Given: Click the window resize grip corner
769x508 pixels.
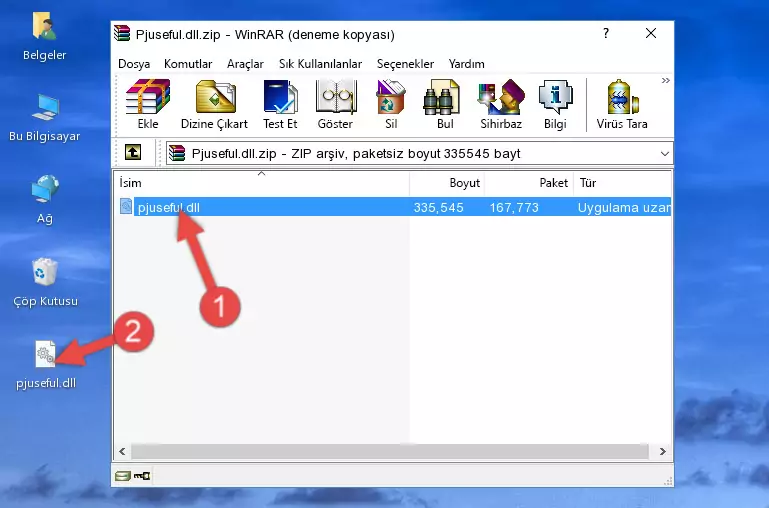Looking at the screenshot, I should [x=667, y=482].
